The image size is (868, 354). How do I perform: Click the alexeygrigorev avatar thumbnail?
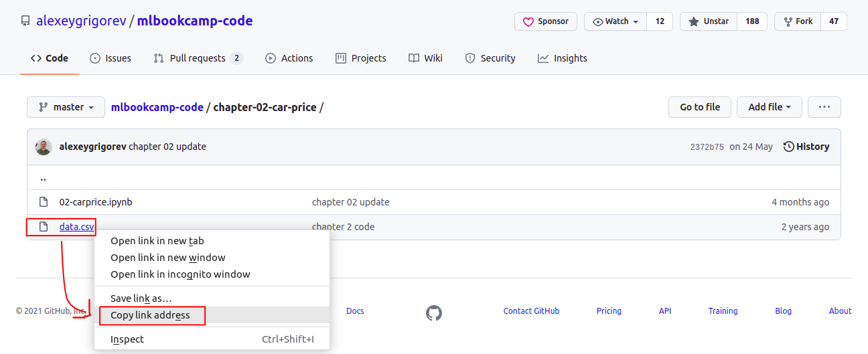[44, 147]
